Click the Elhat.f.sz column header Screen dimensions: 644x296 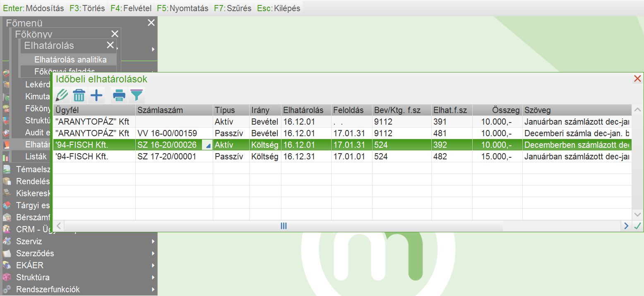452,110
